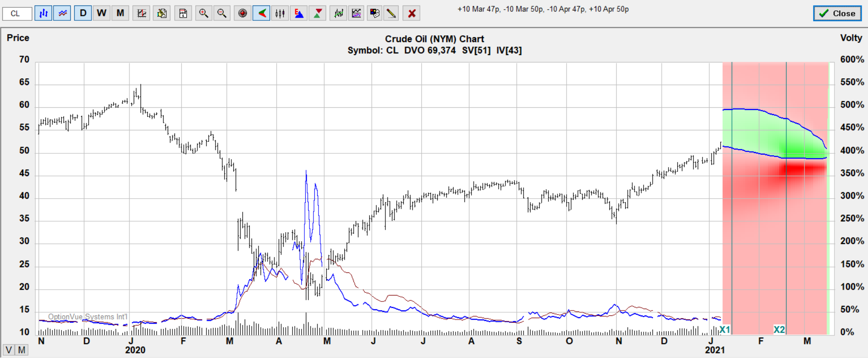Click the red E blue triangle icon
The image size is (868, 358).
click(x=299, y=13)
